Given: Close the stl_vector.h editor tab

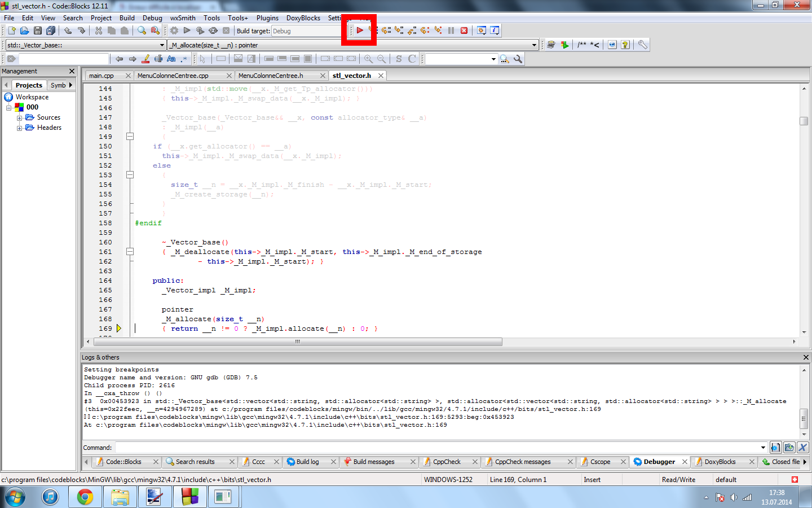Looking at the screenshot, I should [381, 76].
